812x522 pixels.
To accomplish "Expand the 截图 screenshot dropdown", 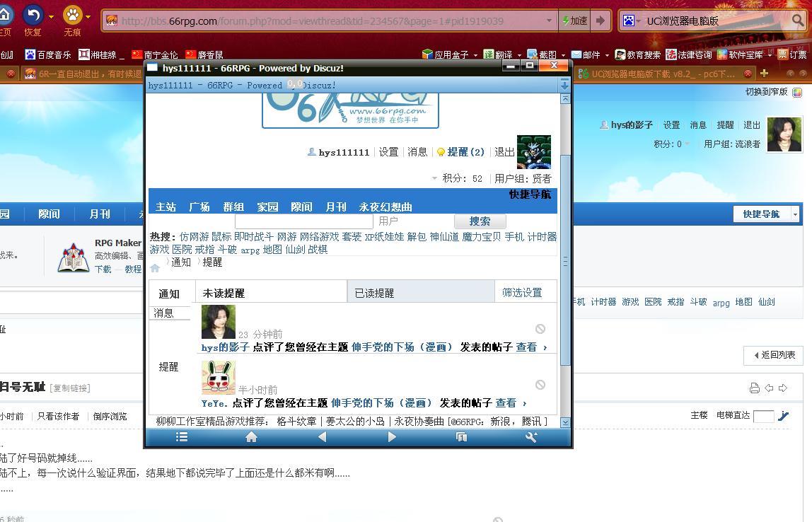I will 564,55.
